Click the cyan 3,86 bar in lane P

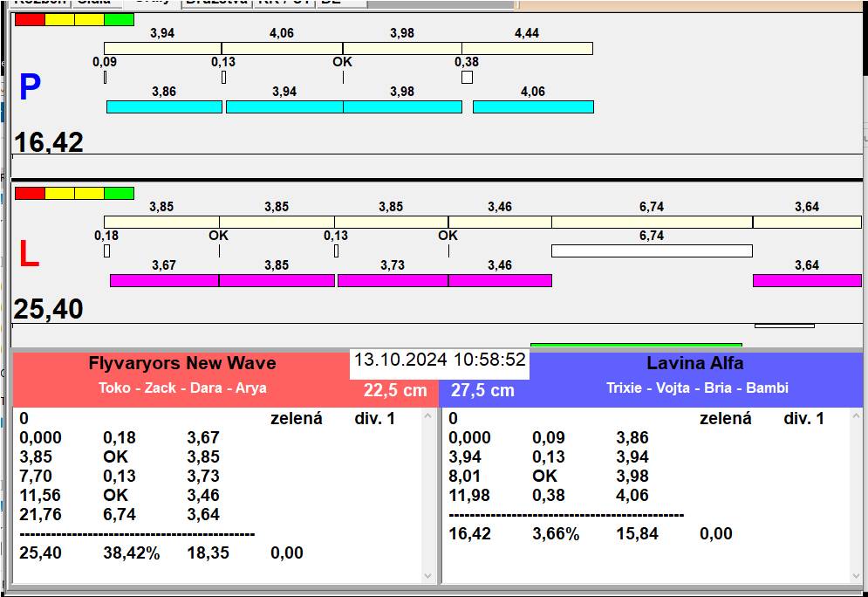164,106
